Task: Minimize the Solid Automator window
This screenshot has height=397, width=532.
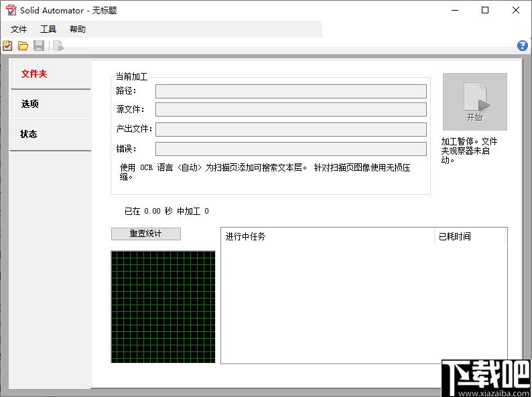Action: coord(455,10)
